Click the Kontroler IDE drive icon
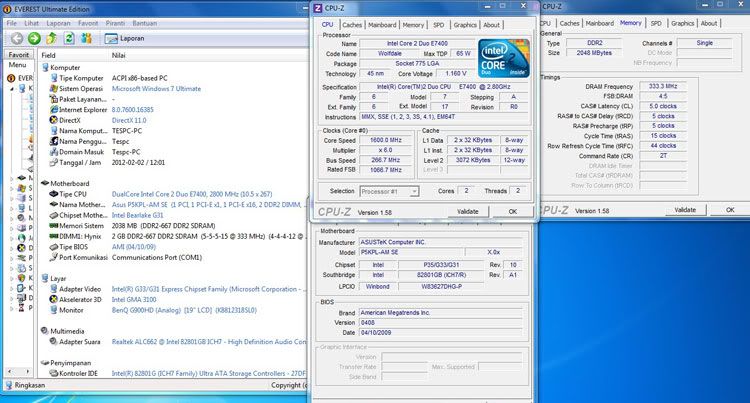 point(54,373)
